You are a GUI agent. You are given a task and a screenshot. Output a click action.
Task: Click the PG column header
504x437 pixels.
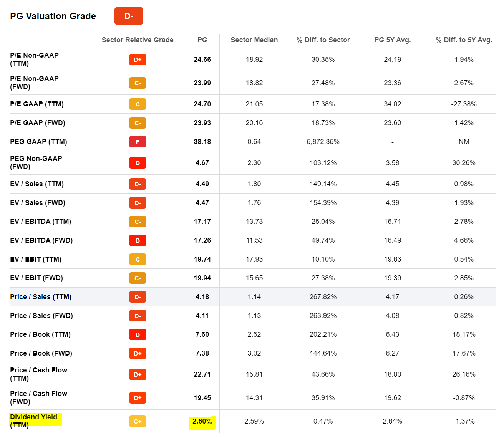coord(202,40)
